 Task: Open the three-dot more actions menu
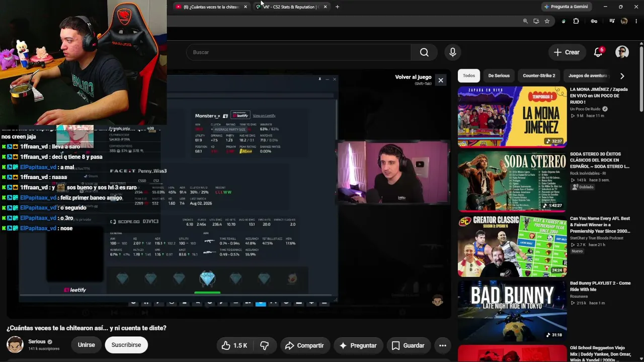click(x=443, y=345)
